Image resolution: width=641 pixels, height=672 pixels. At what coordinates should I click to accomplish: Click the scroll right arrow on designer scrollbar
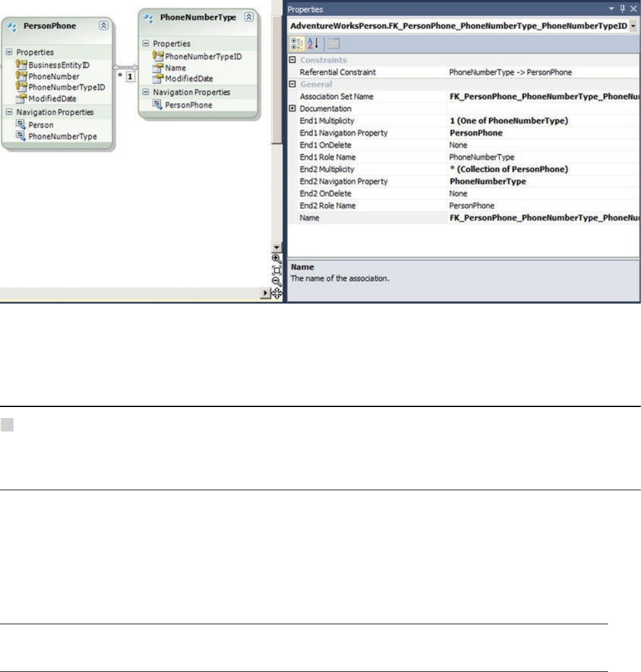pos(266,293)
